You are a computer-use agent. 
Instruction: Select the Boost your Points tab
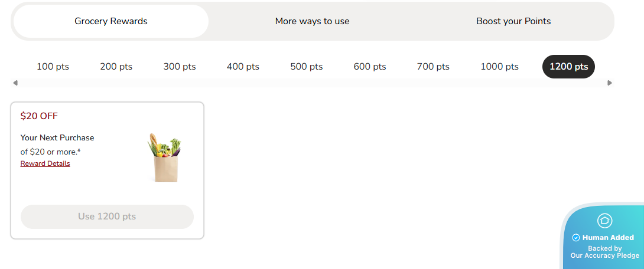tap(513, 21)
